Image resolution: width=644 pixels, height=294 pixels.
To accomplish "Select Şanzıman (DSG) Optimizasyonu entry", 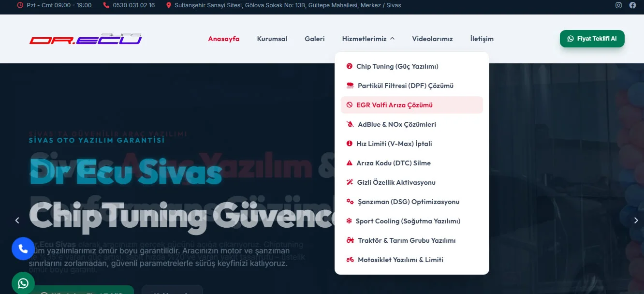I will (412, 202).
